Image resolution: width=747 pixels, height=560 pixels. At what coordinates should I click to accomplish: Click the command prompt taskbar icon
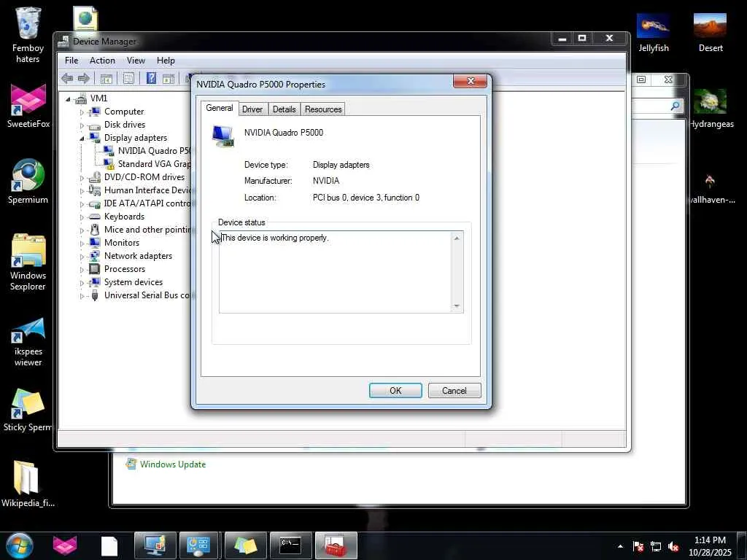click(x=290, y=545)
